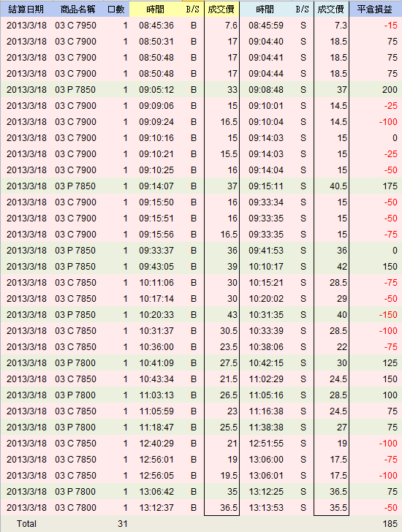This screenshot has width=402, height=532.
Task: Click the 40.5 sell price cell
Action: 338,186
